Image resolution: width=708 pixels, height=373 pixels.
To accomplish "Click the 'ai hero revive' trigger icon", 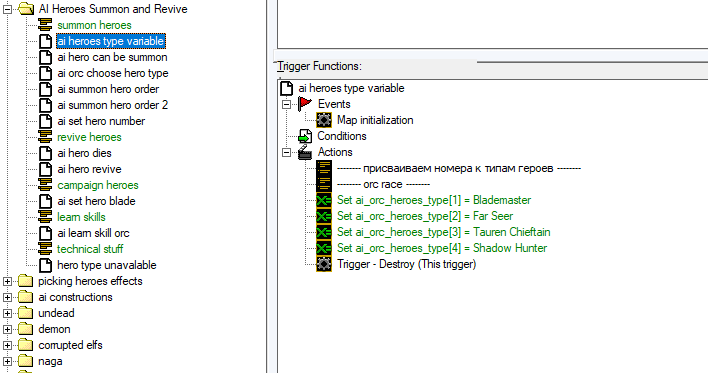I will [45, 169].
